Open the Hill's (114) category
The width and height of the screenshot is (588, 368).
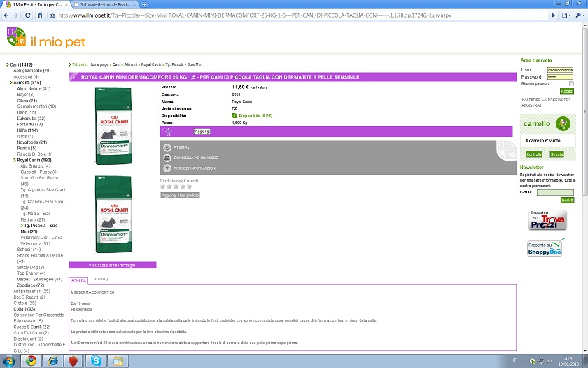click(x=27, y=130)
